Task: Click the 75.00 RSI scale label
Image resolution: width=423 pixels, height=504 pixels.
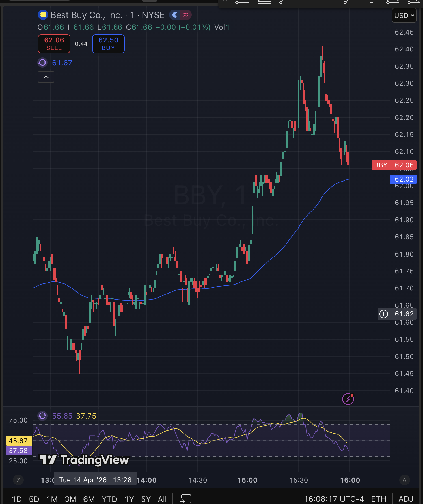Action: pos(18,420)
